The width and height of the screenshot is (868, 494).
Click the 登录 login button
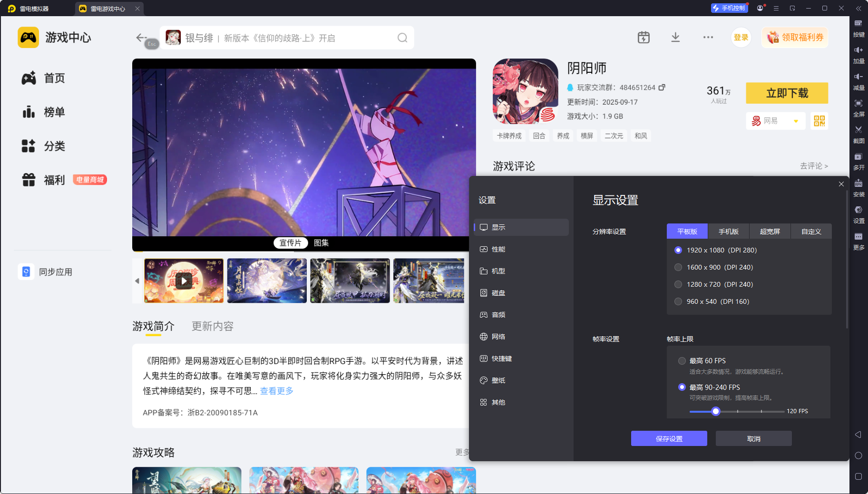[x=741, y=37]
